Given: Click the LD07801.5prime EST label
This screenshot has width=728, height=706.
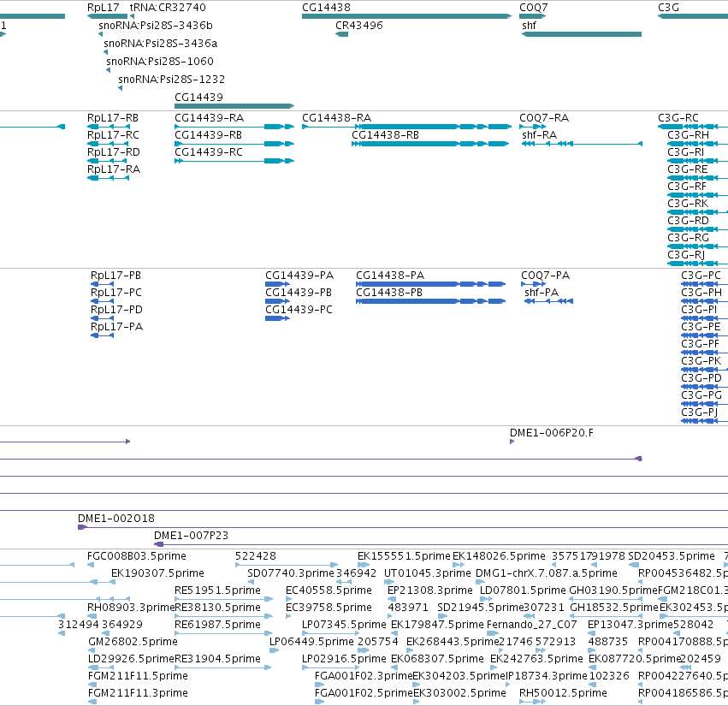Looking at the screenshot, I should (523, 590).
